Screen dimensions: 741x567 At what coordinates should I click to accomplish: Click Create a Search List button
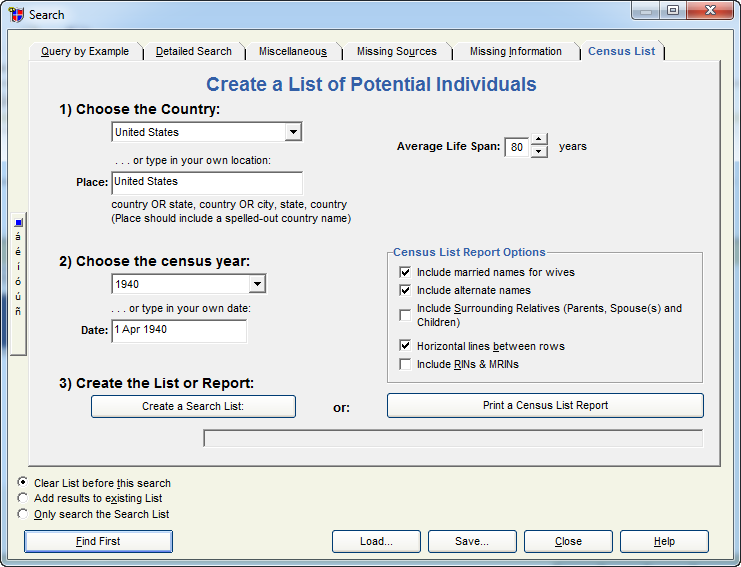coord(193,406)
